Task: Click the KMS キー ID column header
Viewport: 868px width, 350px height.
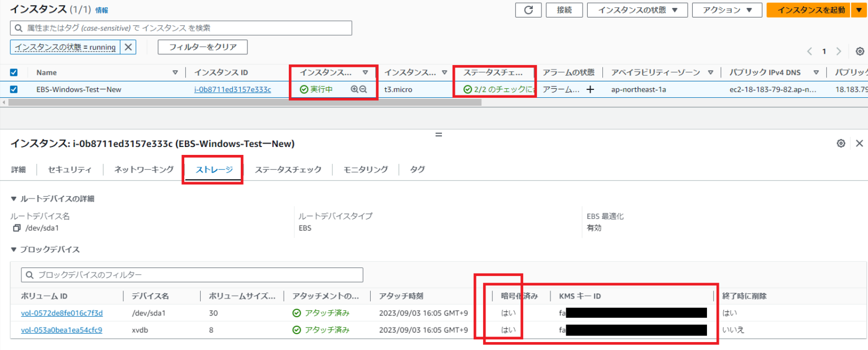Action: click(x=580, y=296)
